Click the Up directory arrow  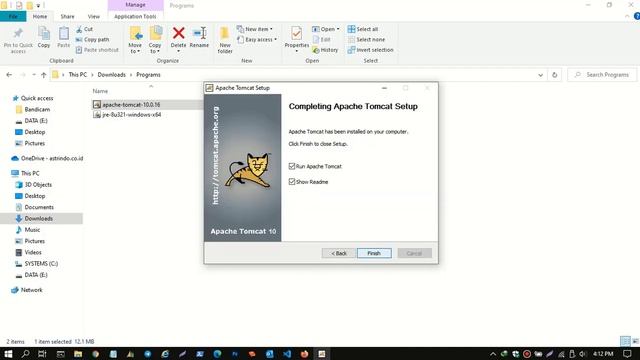coord(44,75)
